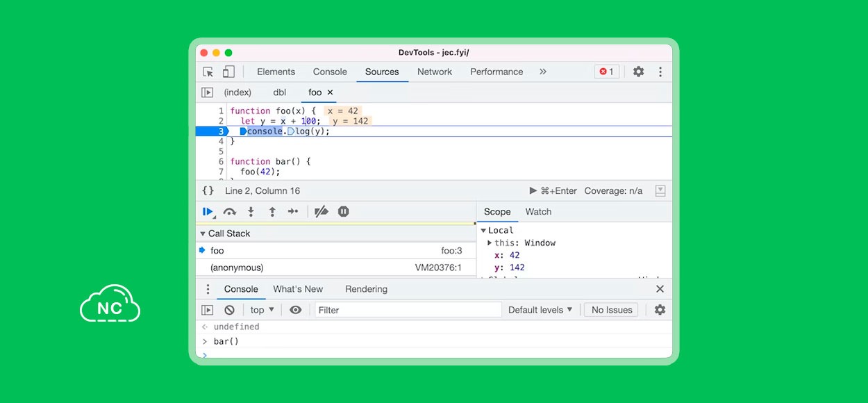Close the foo file tab

(x=331, y=92)
